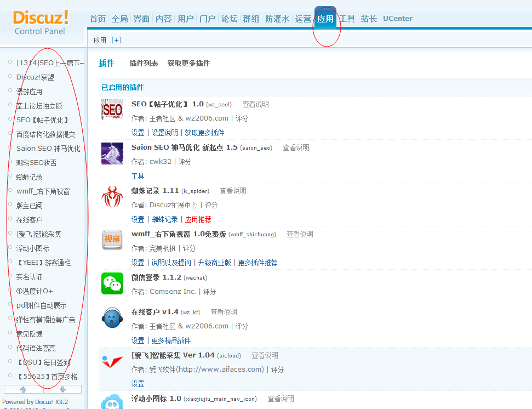Click the Saion SEO unicorn plugin icon
532x409 pixels.
coord(112,154)
